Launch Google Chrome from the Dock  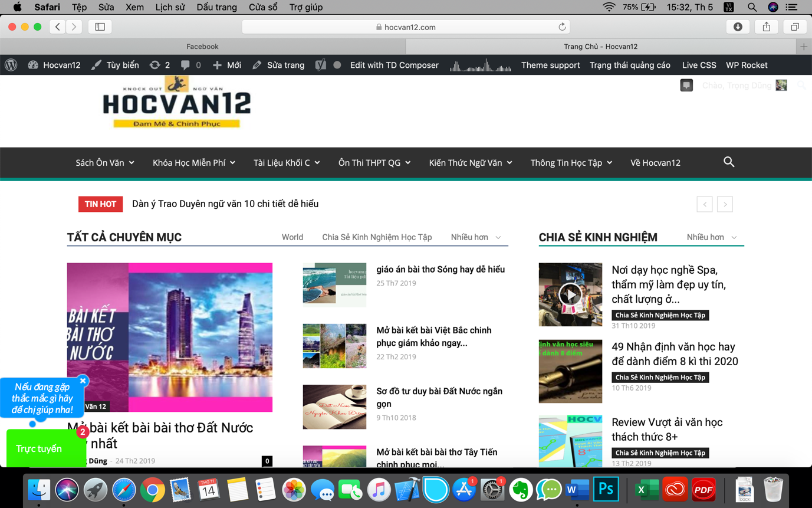pyautogui.click(x=152, y=490)
